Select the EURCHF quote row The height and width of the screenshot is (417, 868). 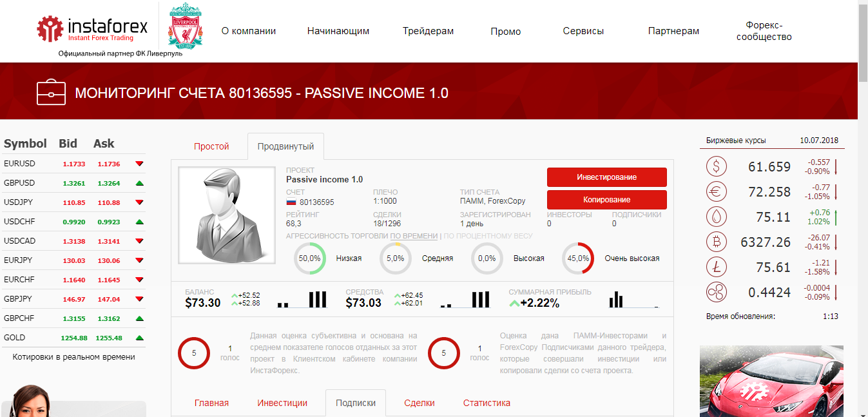(x=74, y=280)
